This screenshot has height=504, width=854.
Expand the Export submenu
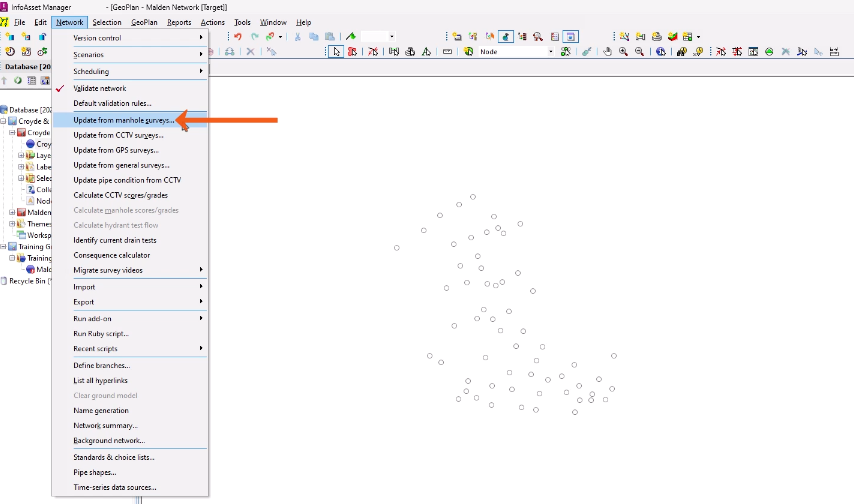(x=130, y=302)
